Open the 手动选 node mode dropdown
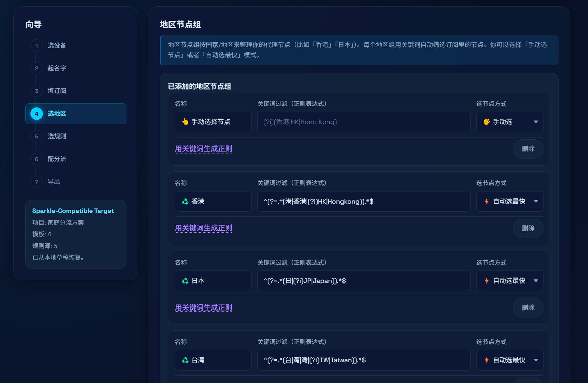The width and height of the screenshot is (588, 383). [510, 122]
